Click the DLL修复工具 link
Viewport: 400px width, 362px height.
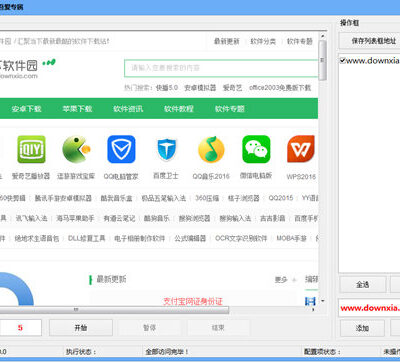point(87,238)
